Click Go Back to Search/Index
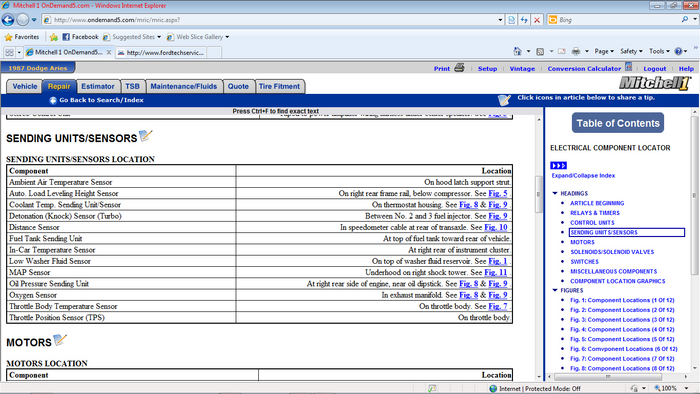Image resolution: width=700 pixels, height=394 pixels. pos(96,100)
